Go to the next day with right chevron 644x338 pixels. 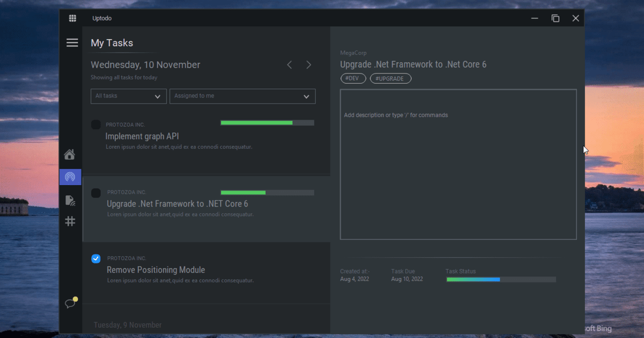[309, 64]
